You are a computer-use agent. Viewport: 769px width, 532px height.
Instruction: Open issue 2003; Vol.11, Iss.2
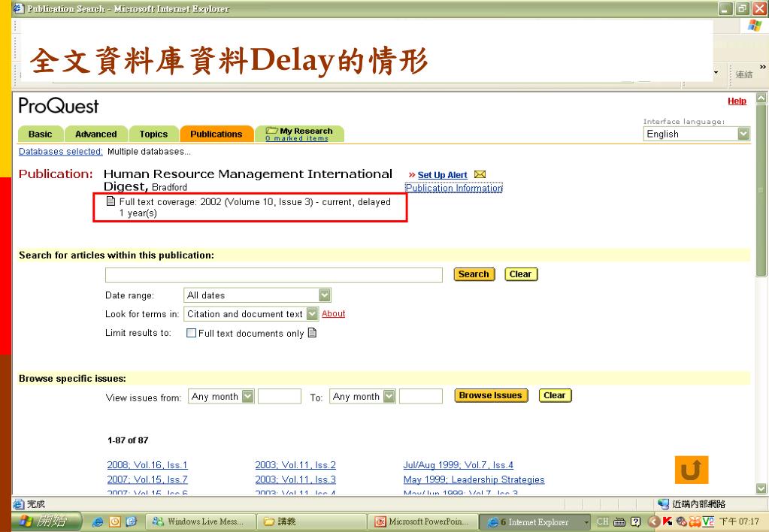(295, 465)
